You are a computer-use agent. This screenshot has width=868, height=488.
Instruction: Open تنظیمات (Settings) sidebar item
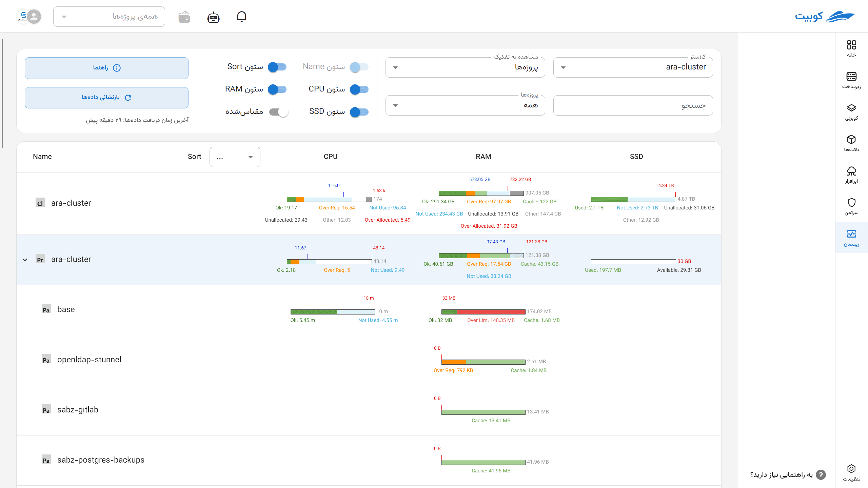tap(851, 472)
